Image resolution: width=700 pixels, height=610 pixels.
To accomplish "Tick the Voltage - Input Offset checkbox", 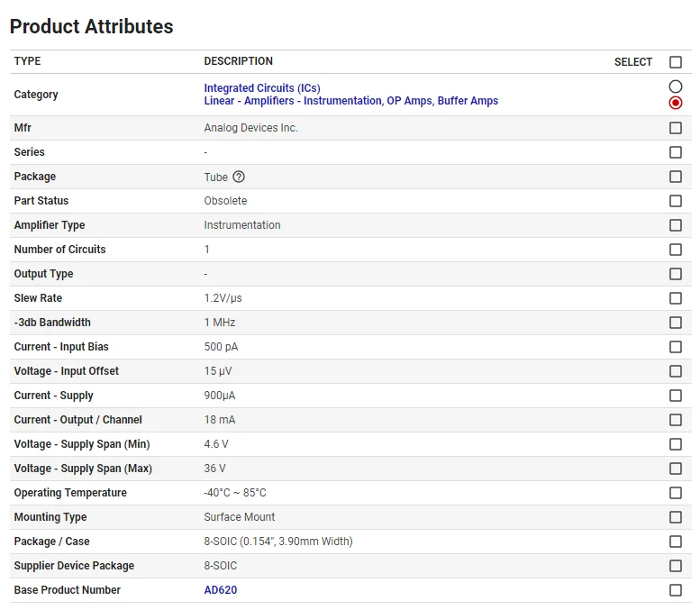I will 676,371.
